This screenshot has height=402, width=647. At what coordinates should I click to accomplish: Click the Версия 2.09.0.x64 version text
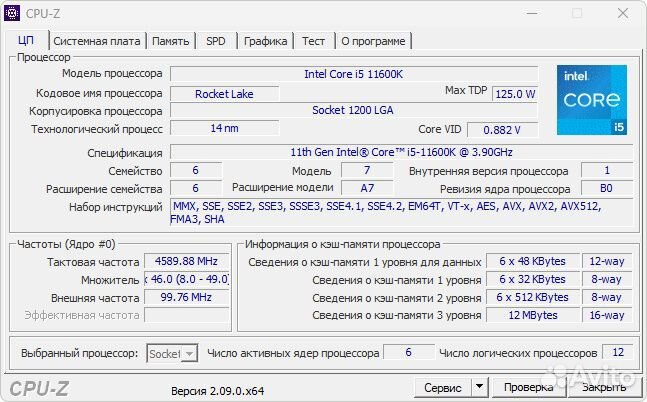coord(217,391)
